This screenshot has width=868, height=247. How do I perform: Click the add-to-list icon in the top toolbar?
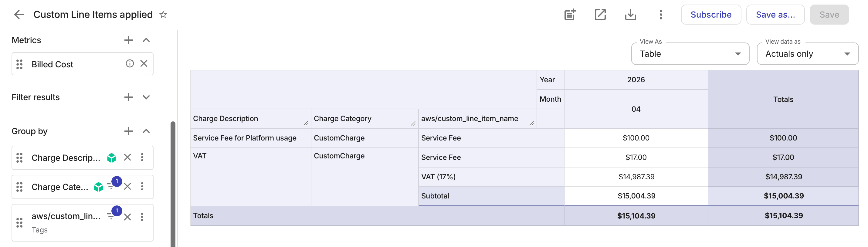pyautogui.click(x=570, y=15)
